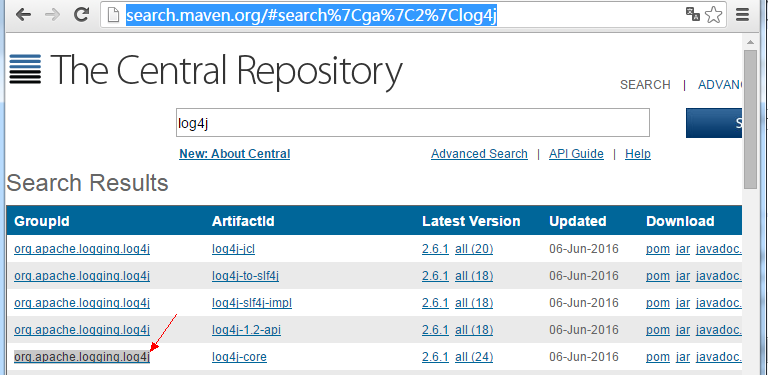Open the log4j-to-slf4j artifact link
The image size is (768, 375).
(245, 276)
